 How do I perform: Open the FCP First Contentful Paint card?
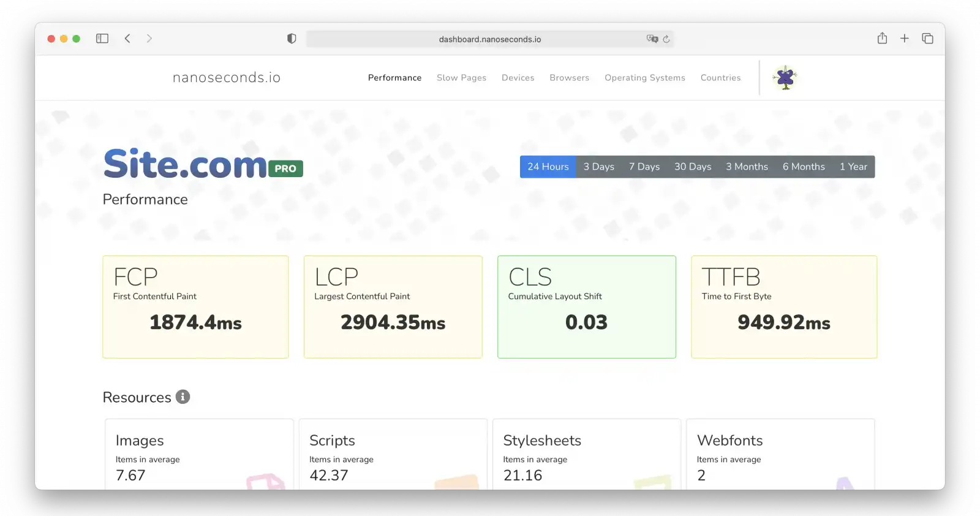coord(195,307)
